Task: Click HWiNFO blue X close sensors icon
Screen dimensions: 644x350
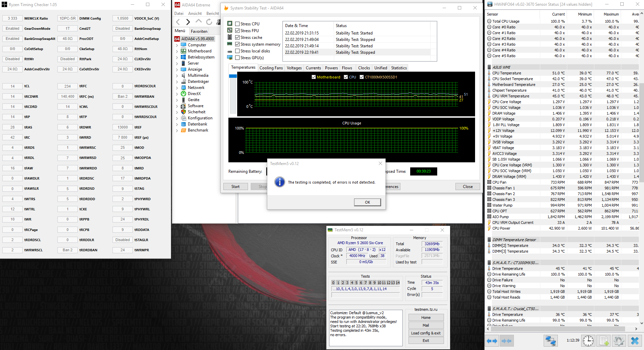Action: pyautogui.click(x=635, y=341)
